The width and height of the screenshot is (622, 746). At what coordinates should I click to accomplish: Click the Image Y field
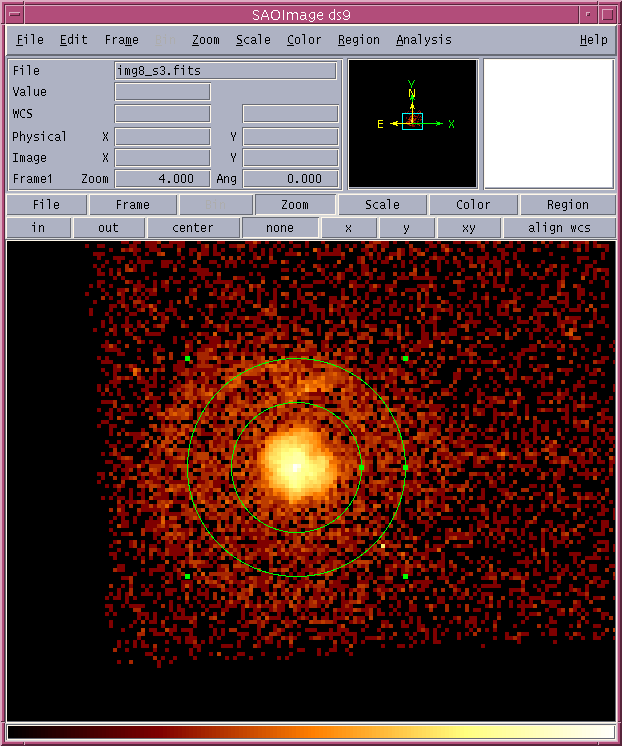291,157
